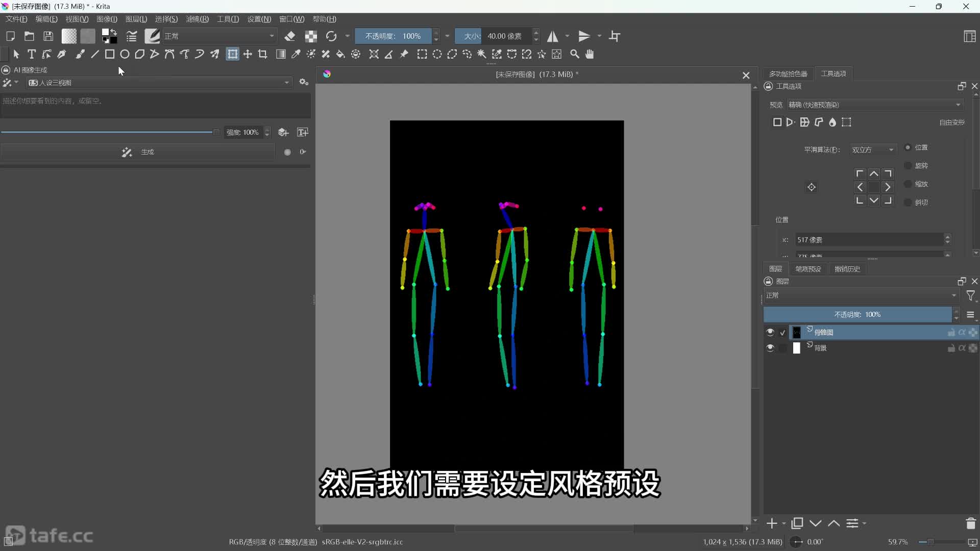The height and width of the screenshot is (551, 980).
Task: Toggle eraser mode icon
Action: pos(290,36)
